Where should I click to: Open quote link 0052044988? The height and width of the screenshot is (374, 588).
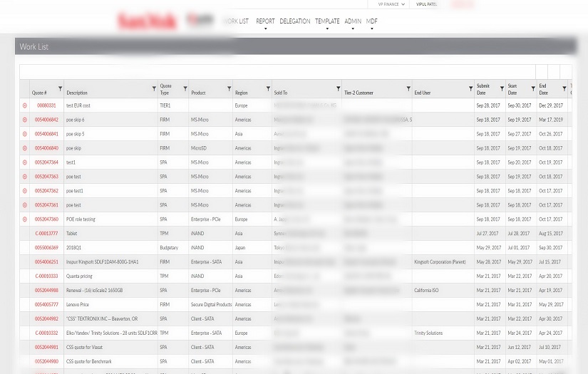tap(46, 291)
